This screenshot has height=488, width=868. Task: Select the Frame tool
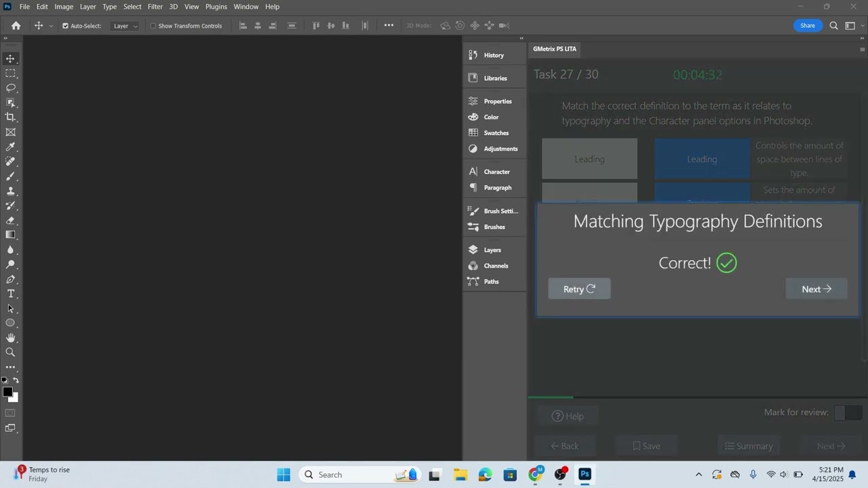(10, 132)
